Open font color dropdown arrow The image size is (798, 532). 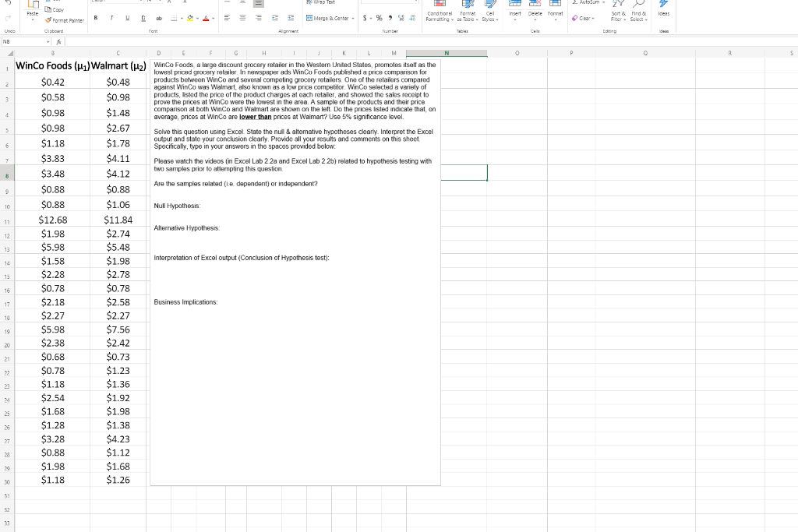click(214, 19)
